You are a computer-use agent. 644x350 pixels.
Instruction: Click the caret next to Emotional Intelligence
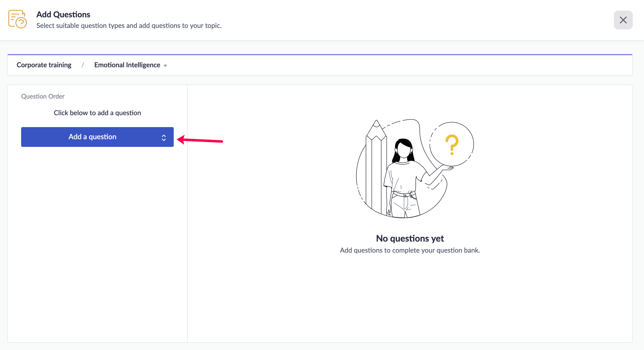click(165, 66)
